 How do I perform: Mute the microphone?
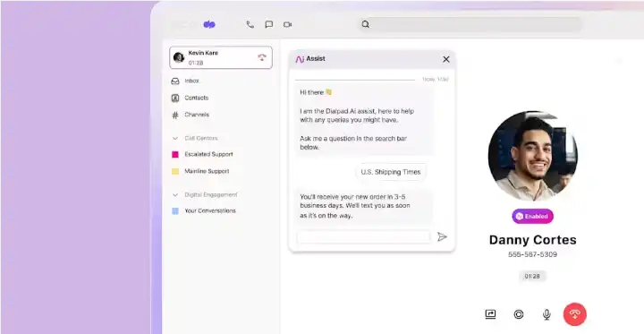(x=547, y=314)
